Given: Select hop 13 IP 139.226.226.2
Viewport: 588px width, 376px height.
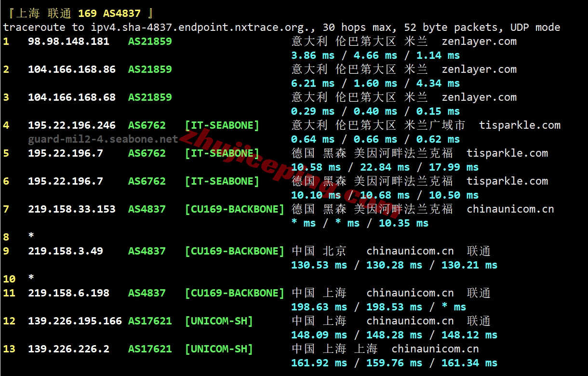Looking at the screenshot, I should [x=68, y=349].
